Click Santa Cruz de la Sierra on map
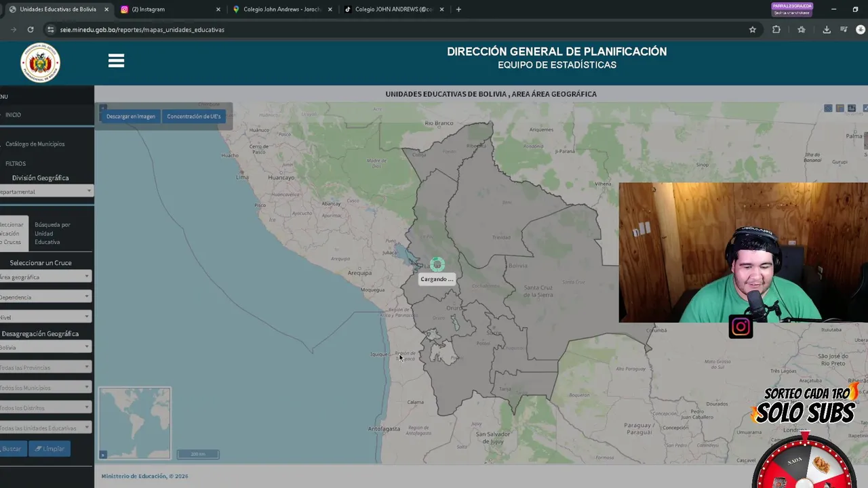The height and width of the screenshot is (488, 868). (538, 291)
